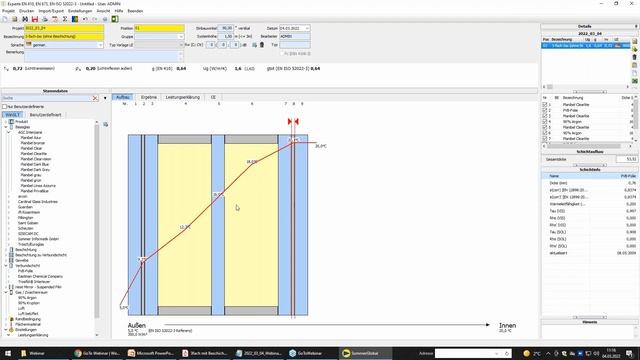Toggle checkbox of layer 3 Planibel Clearlite

(x=544, y=116)
